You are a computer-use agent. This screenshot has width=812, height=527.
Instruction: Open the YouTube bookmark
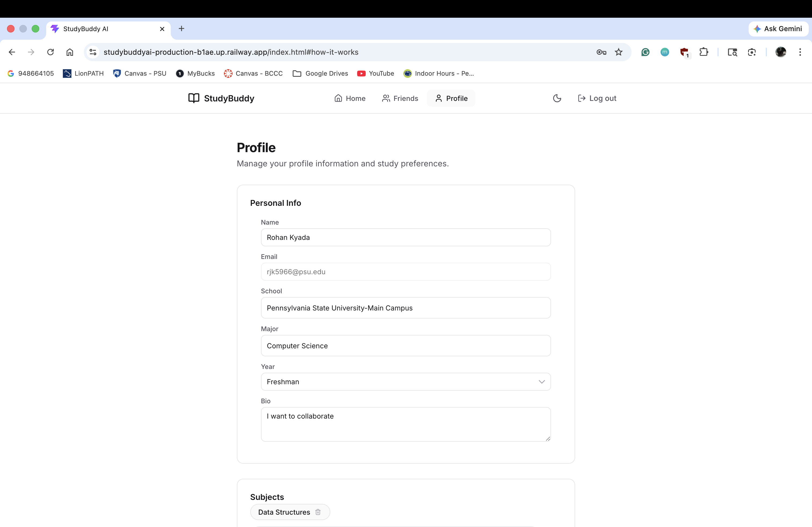(375, 73)
